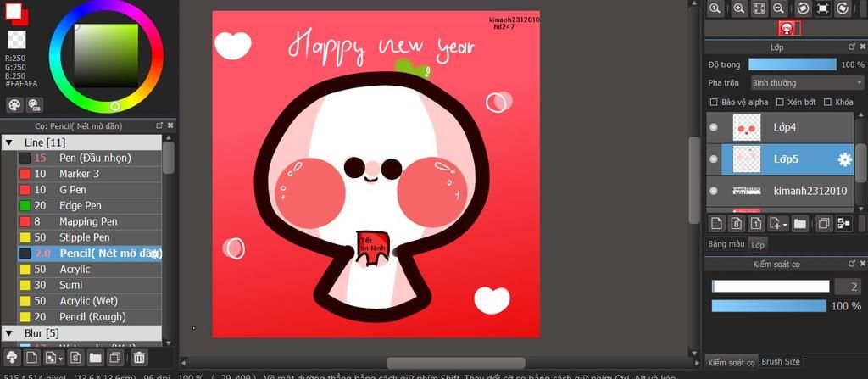Undock the Kiểm soát cọ panel

852,264
